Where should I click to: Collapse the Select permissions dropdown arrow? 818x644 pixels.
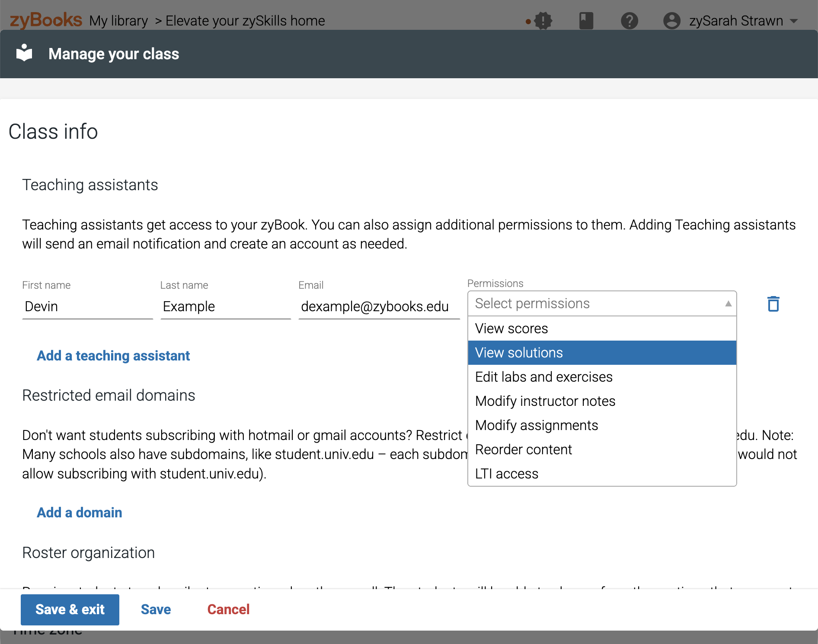pos(728,303)
